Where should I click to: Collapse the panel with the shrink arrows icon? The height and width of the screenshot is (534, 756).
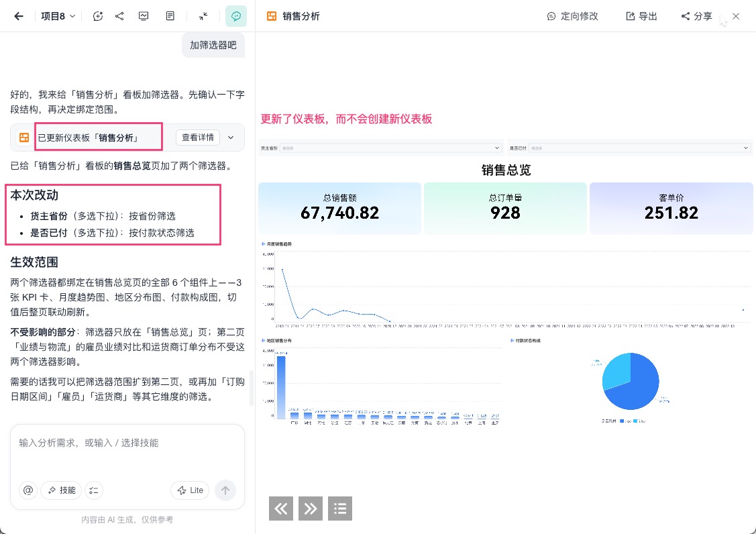pos(203,16)
